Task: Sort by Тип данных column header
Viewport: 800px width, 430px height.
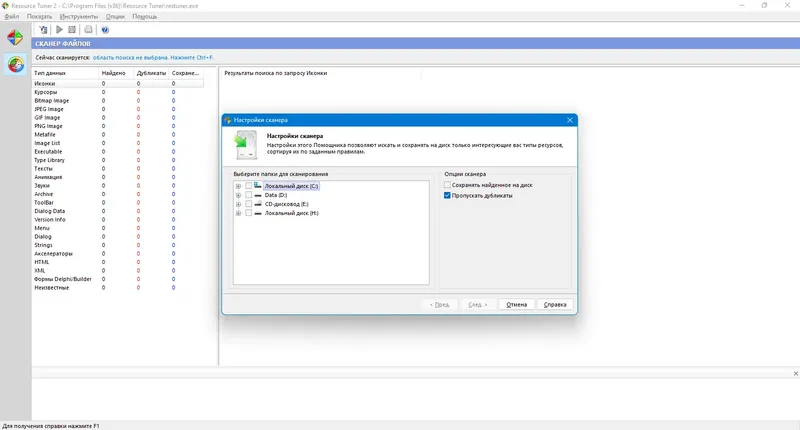Action: 65,73
